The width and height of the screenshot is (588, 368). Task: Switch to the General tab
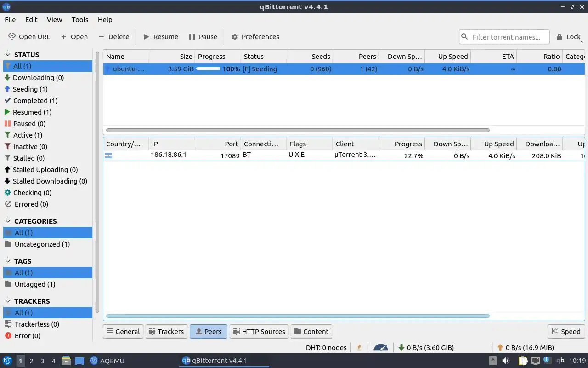tap(123, 331)
